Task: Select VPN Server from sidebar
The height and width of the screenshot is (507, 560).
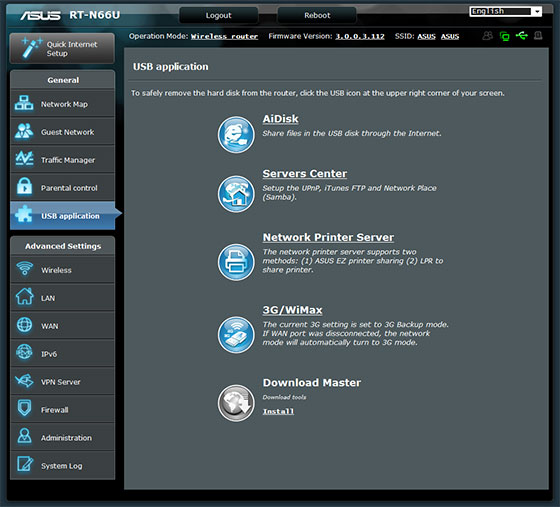Action: [x=62, y=382]
